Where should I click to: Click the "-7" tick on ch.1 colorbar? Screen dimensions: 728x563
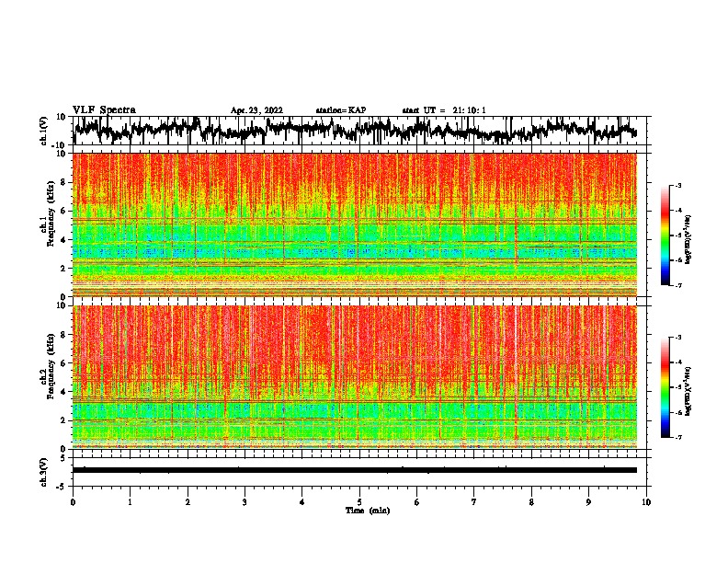[677, 285]
